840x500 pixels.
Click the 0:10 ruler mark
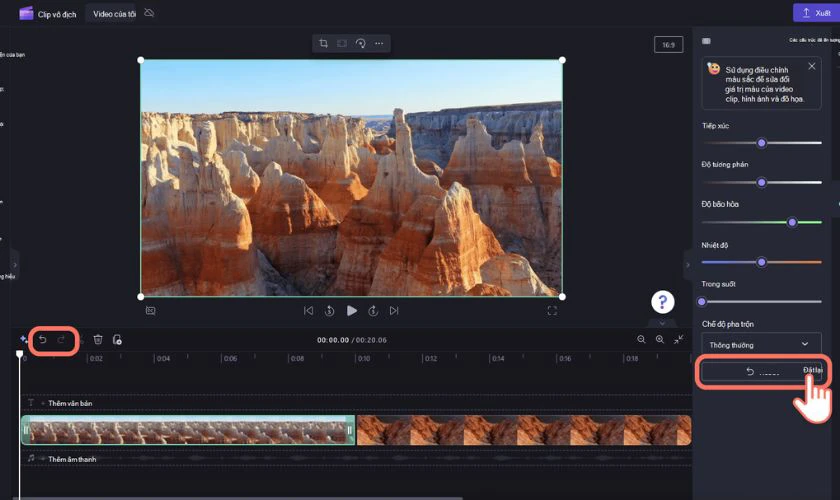point(364,359)
